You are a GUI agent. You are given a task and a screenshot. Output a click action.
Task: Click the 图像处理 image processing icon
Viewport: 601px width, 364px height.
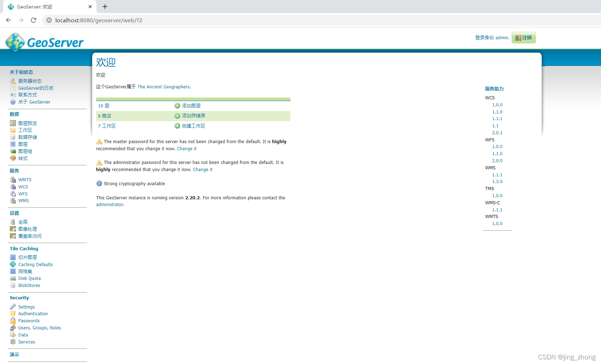[x=13, y=229]
